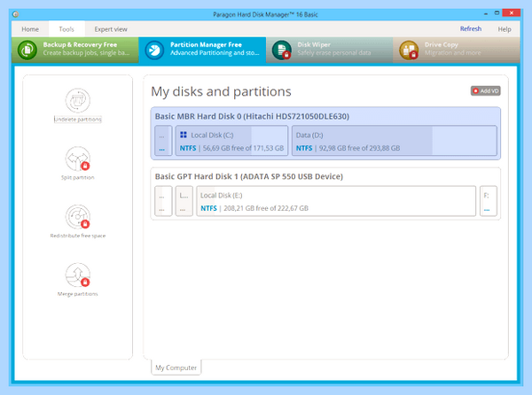Select Local Disk (C:) partition
The image size is (532, 395).
(231, 141)
